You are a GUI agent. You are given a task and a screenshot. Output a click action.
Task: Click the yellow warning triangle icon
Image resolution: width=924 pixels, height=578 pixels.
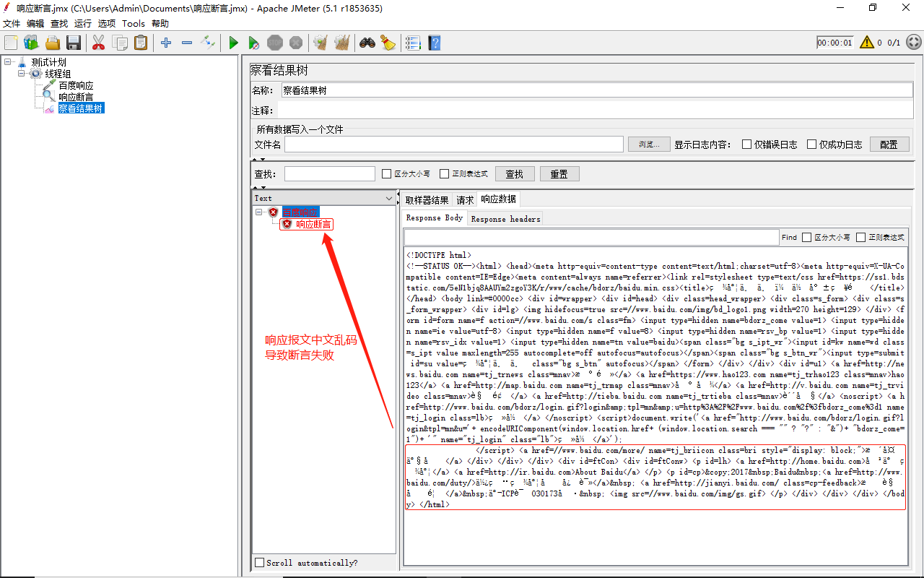[x=867, y=42]
